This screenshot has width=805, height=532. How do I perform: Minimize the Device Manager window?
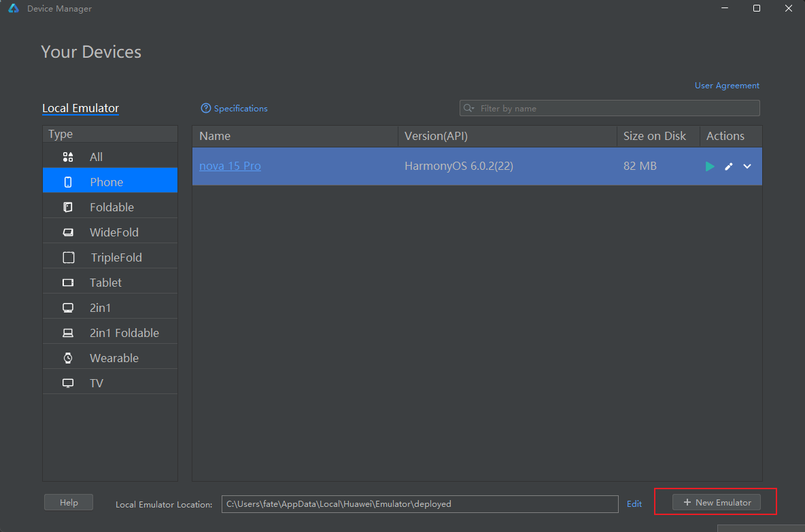(724, 8)
